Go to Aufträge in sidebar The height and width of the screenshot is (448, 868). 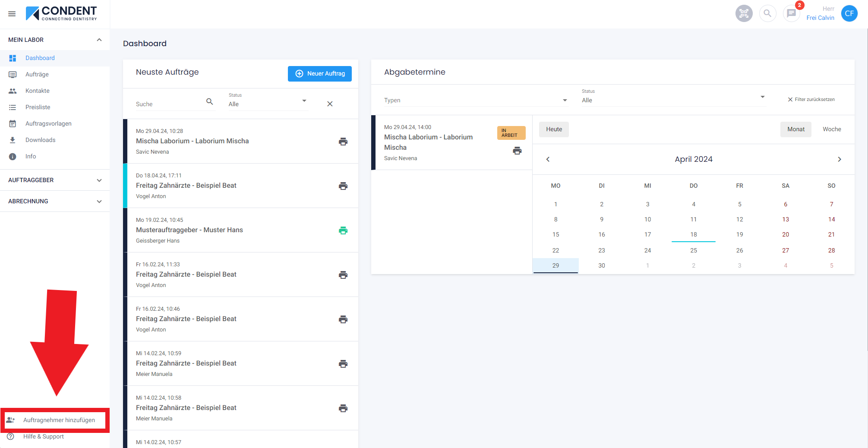[x=37, y=74]
